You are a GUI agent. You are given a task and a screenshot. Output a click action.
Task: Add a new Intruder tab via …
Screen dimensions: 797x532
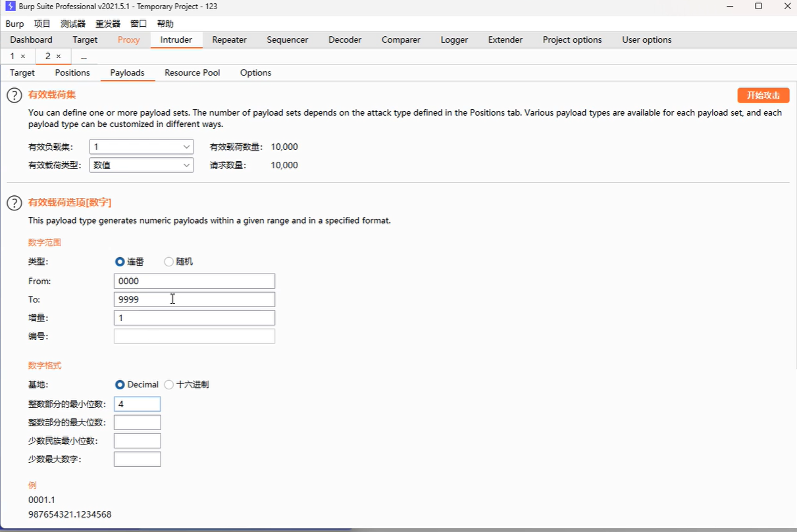(84, 57)
